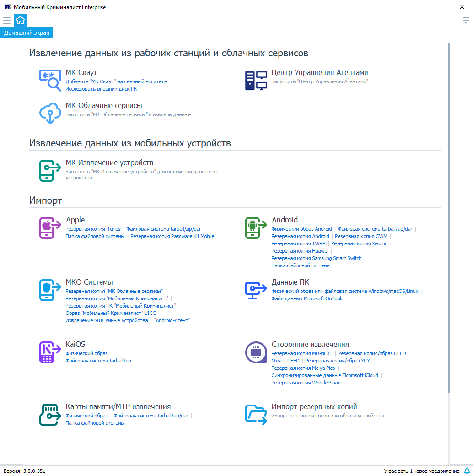Click the Импорт резервных копий folder icon

[x=256, y=414]
